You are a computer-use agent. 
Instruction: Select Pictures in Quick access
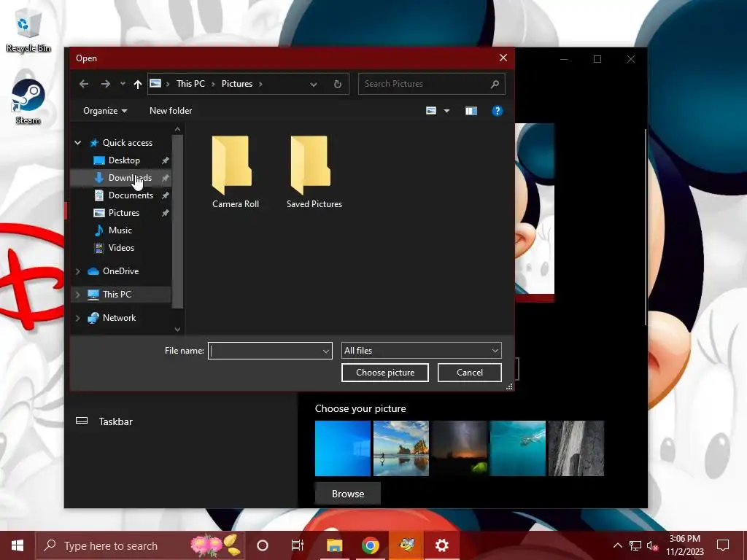123,212
